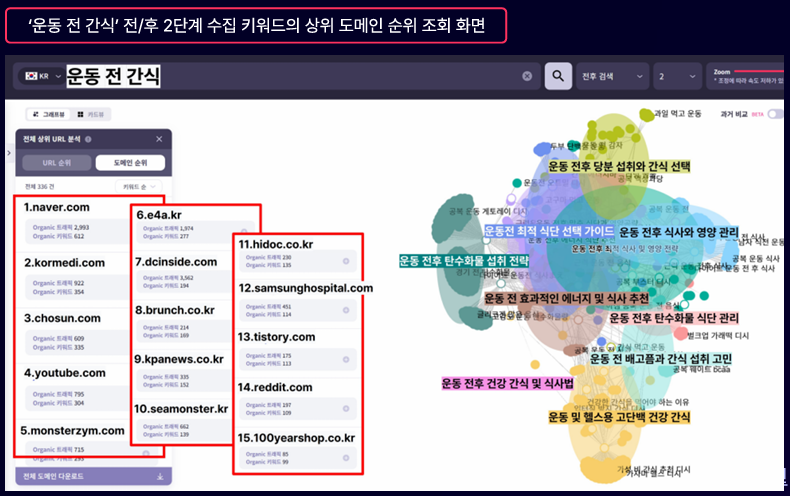Select the 도메인 순위 tab
790x496 pixels.
coord(132,163)
